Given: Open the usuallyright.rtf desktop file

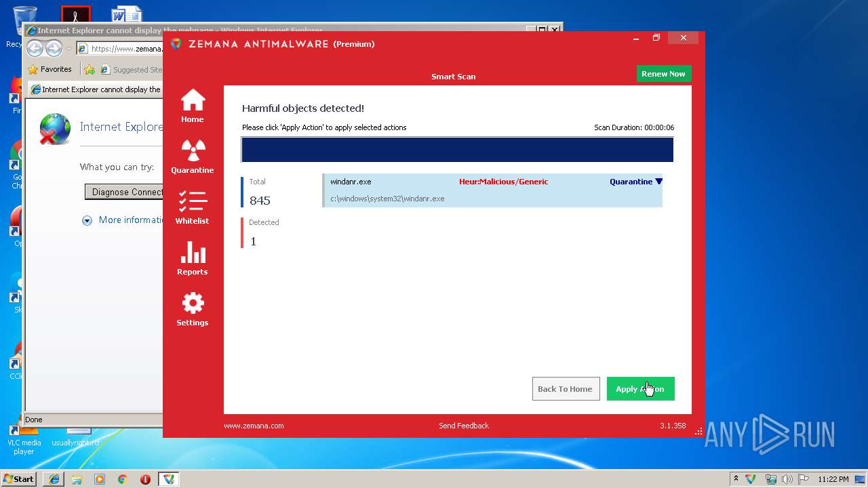Looking at the screenshot, I should pos(76,438).
